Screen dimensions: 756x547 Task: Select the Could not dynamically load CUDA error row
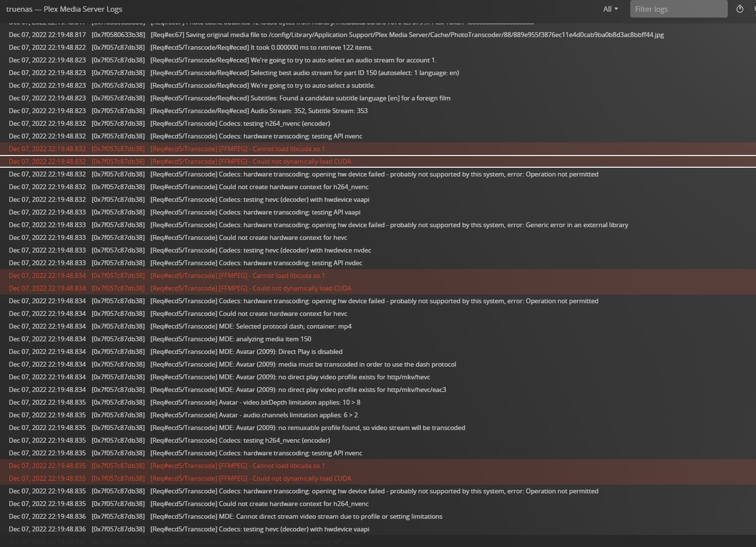pyautogui.click(x=250, y=161)
